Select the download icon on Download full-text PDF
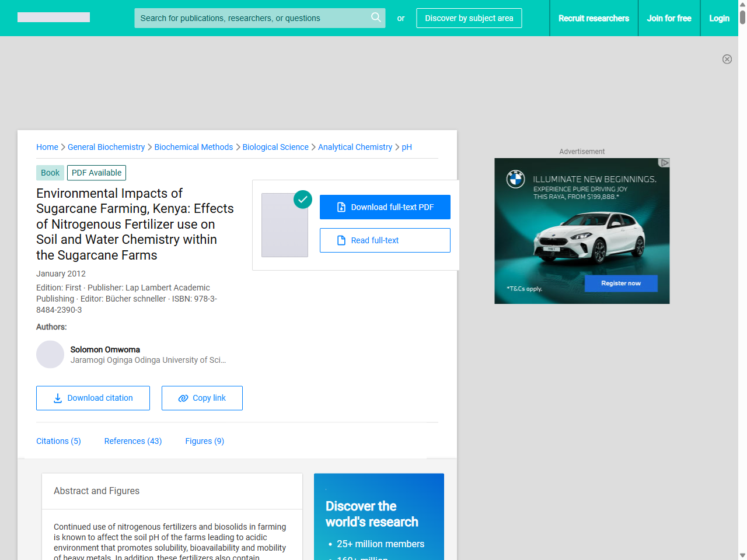This screenshot has width=747, height=560. (341, 207)
